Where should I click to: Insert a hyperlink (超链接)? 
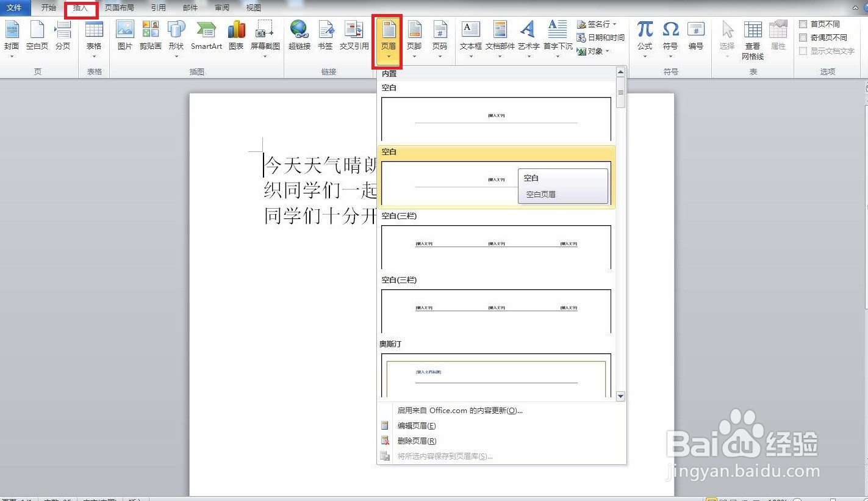click(299, 35)
